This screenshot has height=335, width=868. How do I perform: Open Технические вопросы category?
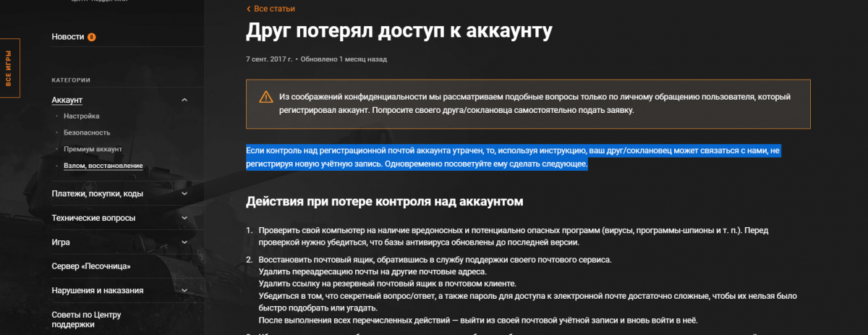coord(93,218)
